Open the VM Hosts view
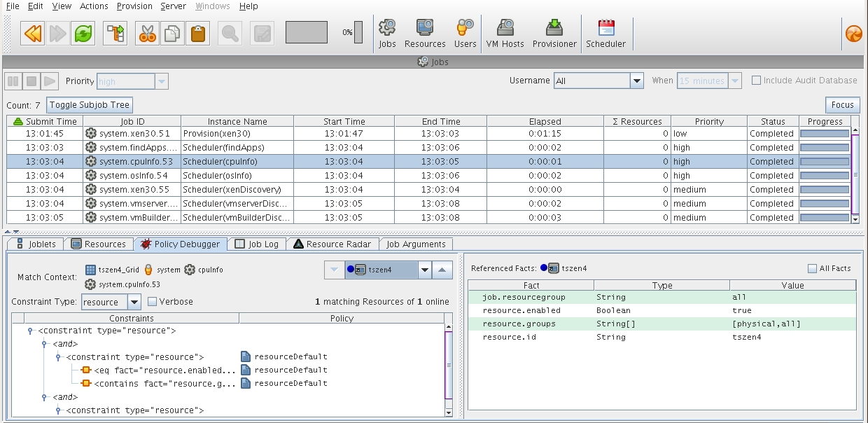The image size is (868, 423). 505,33
